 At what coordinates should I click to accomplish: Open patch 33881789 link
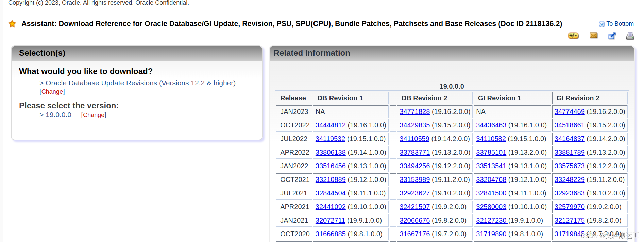point(570,152)
